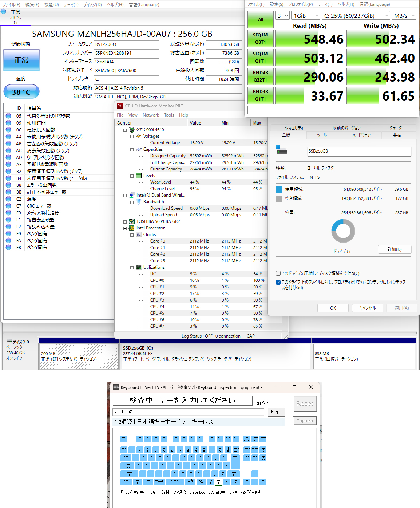This screenshot has height=508, width=420.
Task: Click the CrystalDiskMark All button
Action: click(x=260, y=20)
